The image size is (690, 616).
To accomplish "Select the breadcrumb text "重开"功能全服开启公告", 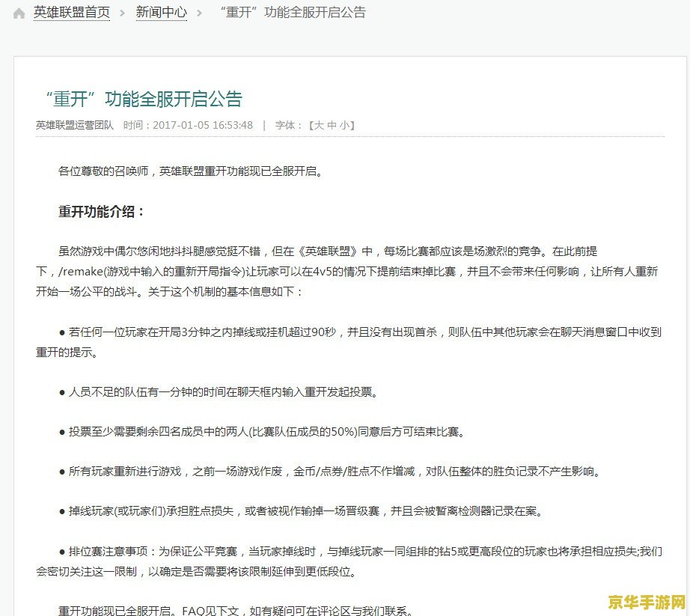I will point(293,12).
